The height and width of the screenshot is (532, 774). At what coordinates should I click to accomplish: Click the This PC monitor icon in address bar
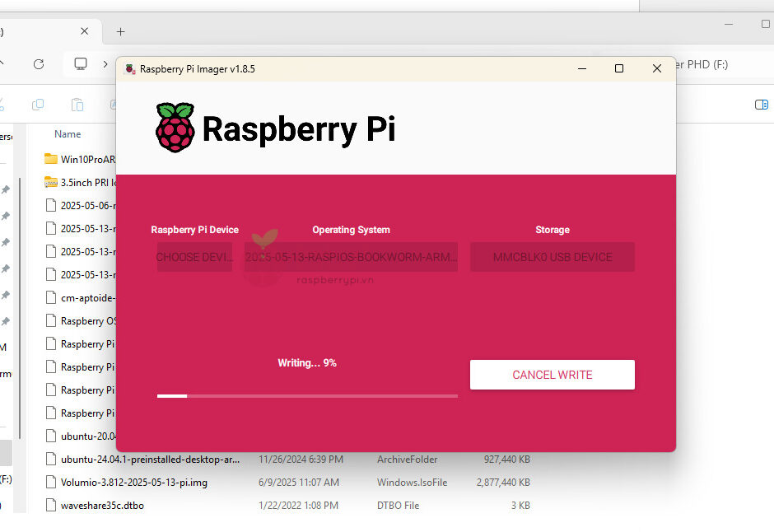coord(81,64)
